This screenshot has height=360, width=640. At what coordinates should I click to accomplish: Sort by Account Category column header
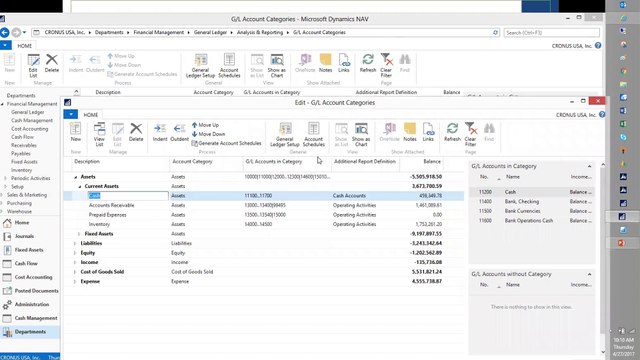pyautogui.click(x=192, y=162)
